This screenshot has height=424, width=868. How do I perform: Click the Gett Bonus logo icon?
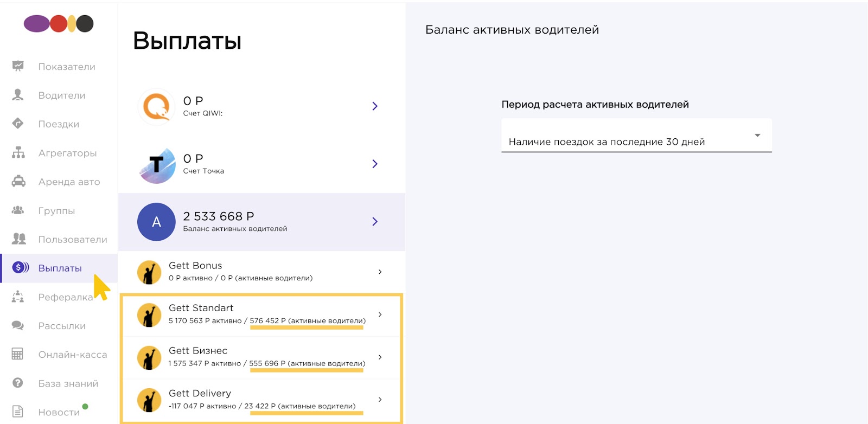(x=149, y=272)
